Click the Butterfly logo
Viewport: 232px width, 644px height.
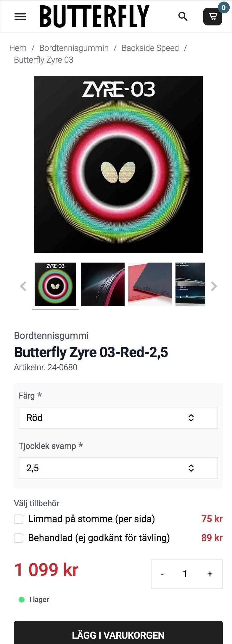pos(94,17)
